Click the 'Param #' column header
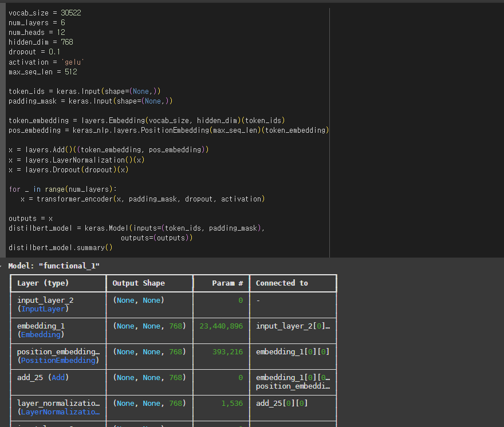This screenshot has height=427, width=504. (227, 283)
